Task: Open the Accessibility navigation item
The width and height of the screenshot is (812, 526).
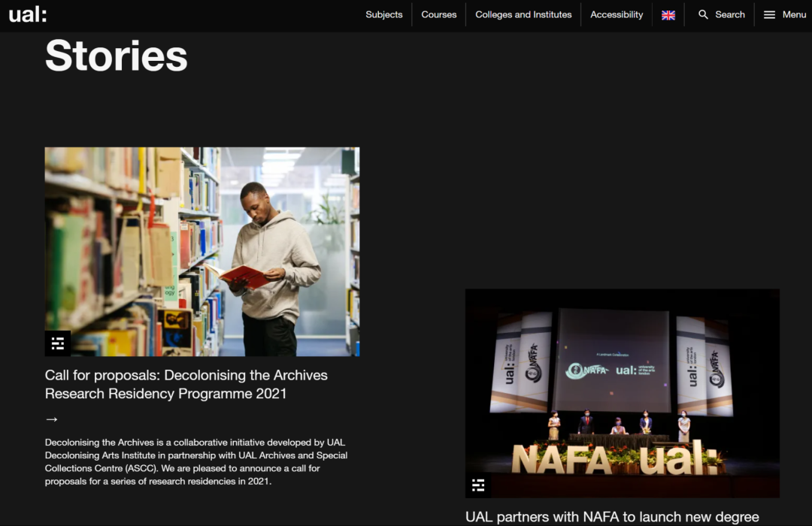Action: click(617, 14)
